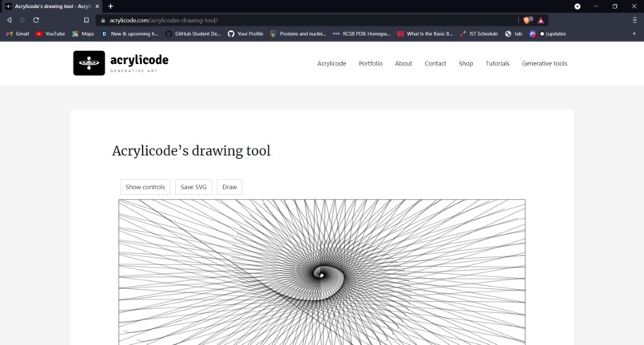644x345 pixels.
Task: Open the Brave Rewards triangle icon
Action: (541, 20)
